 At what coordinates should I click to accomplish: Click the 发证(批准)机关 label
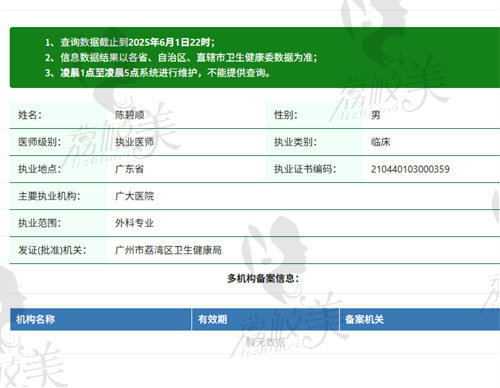(x=52, y=250)
